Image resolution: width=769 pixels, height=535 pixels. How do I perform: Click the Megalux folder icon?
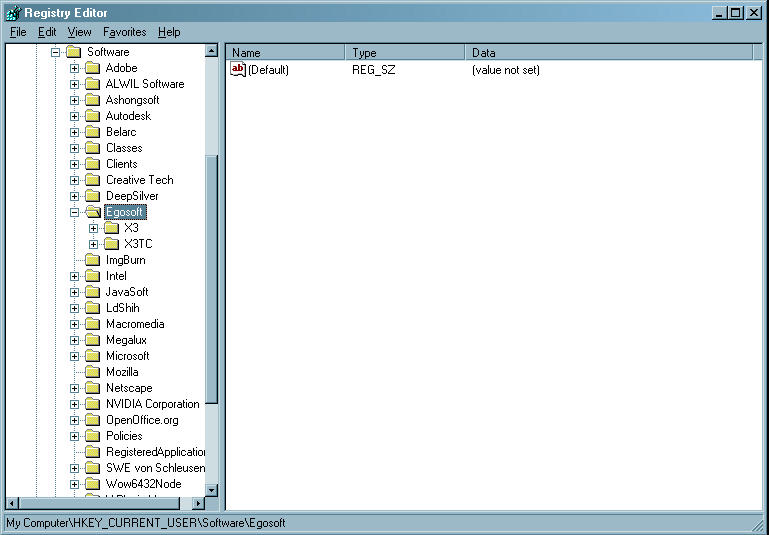(x=93, y=340)
